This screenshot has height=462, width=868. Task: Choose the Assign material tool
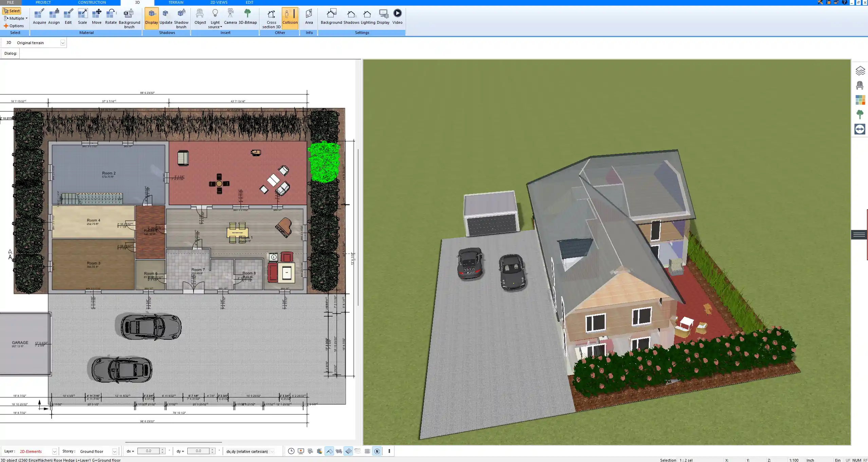54,17
